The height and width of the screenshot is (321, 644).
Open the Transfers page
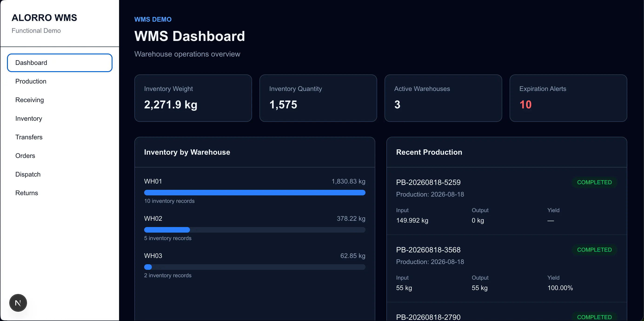pos(60,137)
